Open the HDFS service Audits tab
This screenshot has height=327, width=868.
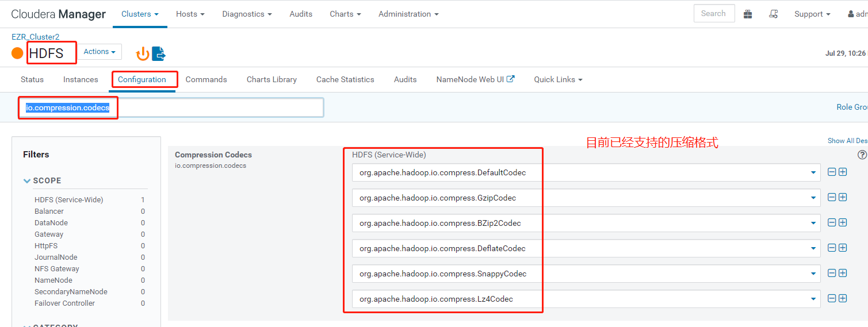[x=406, y=79]
